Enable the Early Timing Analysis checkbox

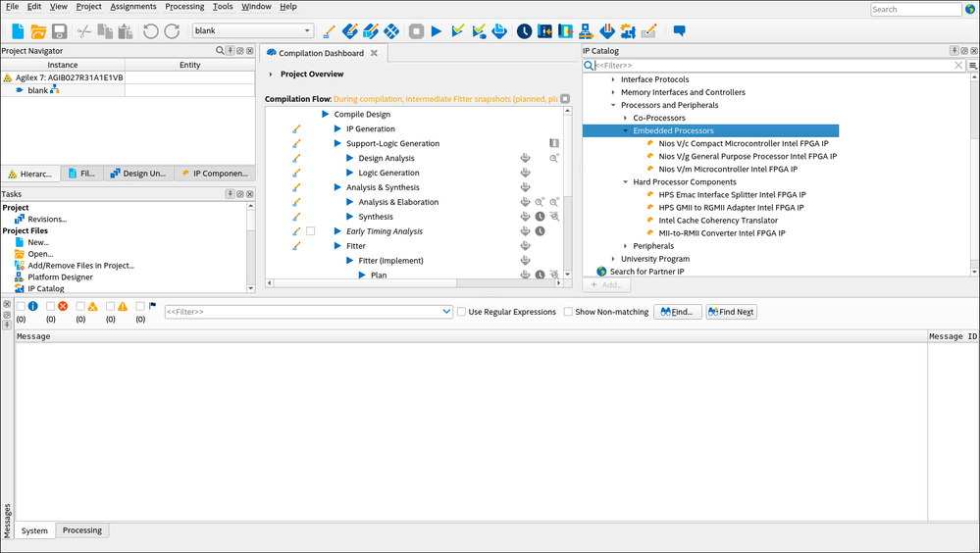[x=310, y=231]
